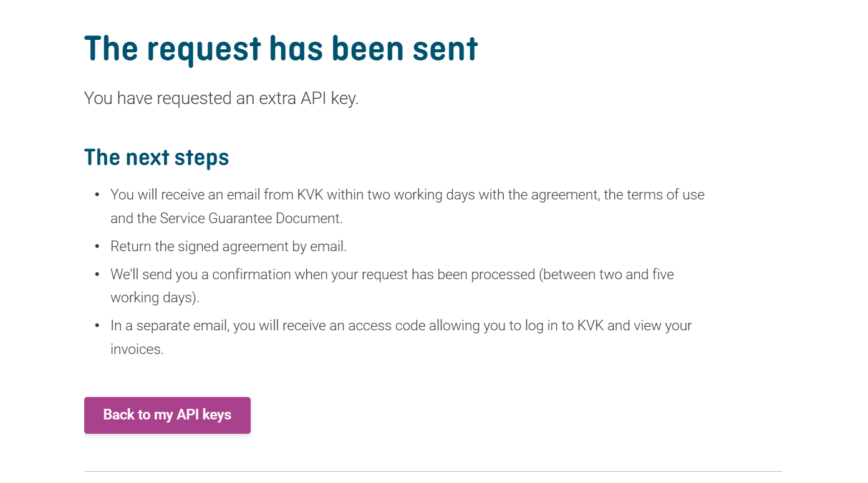Screen dimensions: 868x483
Task: Click the Back to my API keys button
Action: pos(167,415)
